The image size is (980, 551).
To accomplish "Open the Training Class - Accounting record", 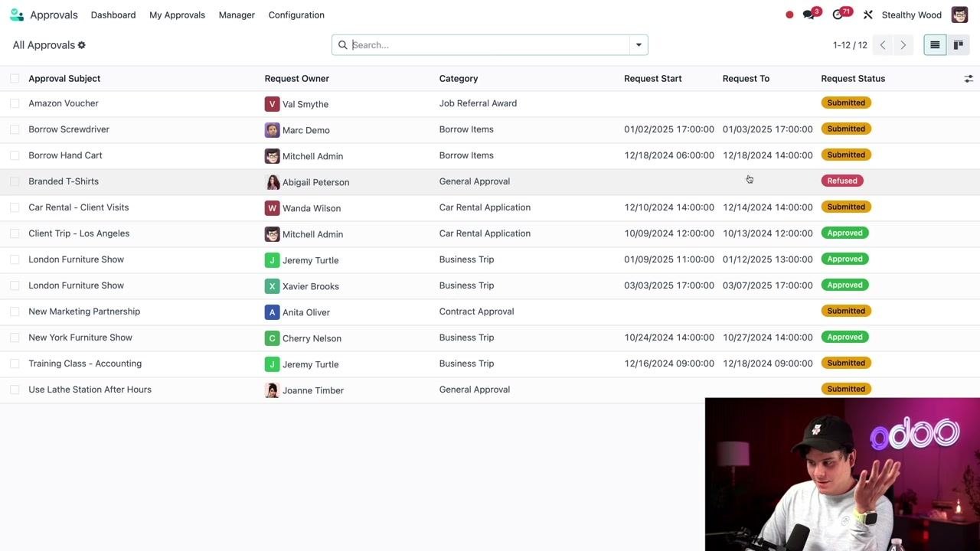I will pos(85,364).
